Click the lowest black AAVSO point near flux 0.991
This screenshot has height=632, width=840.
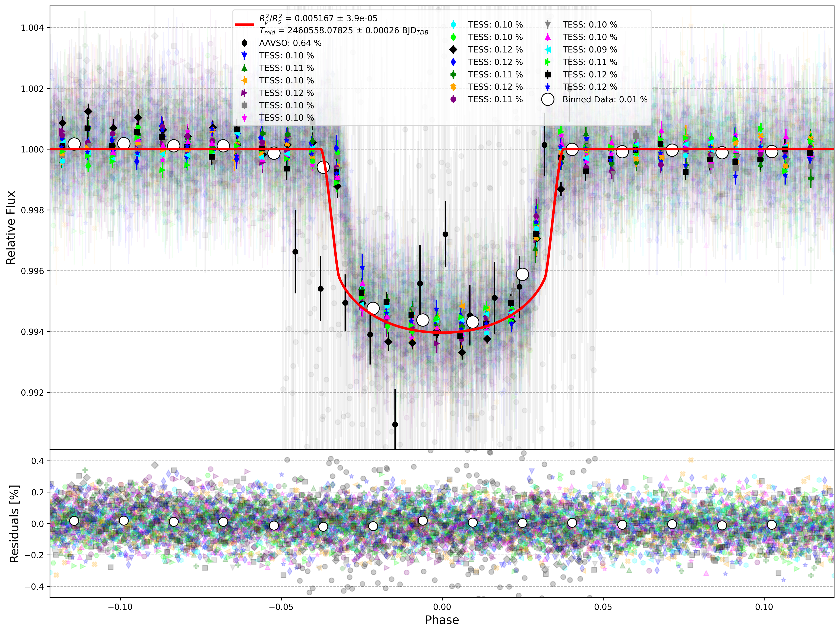coord(395,425)
